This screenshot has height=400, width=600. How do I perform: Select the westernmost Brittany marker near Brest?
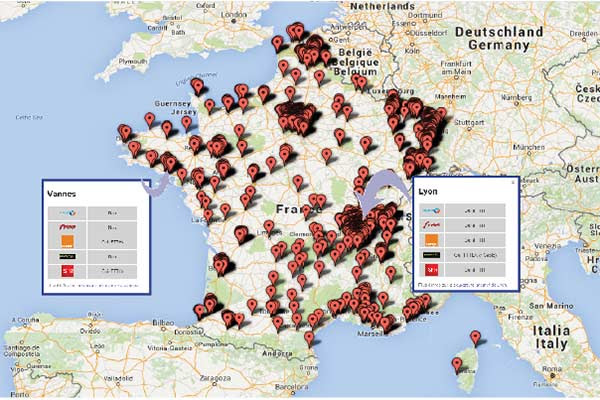tap(124, 132)
